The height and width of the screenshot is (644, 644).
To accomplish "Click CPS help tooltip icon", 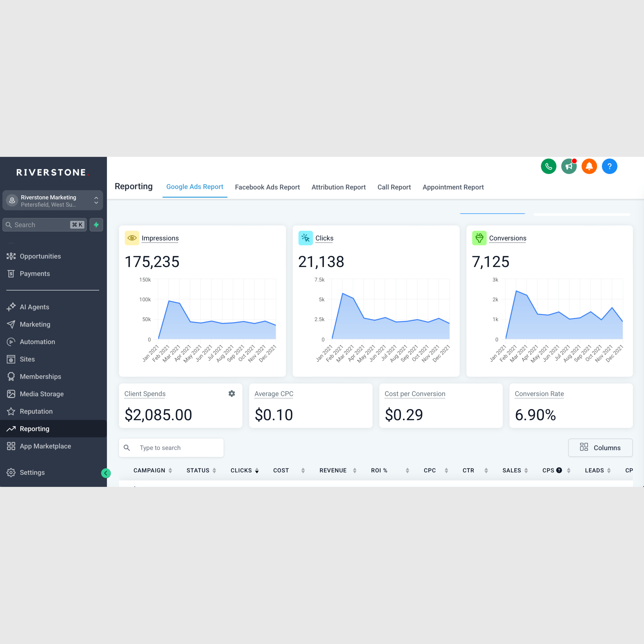I will pos(559,470).
